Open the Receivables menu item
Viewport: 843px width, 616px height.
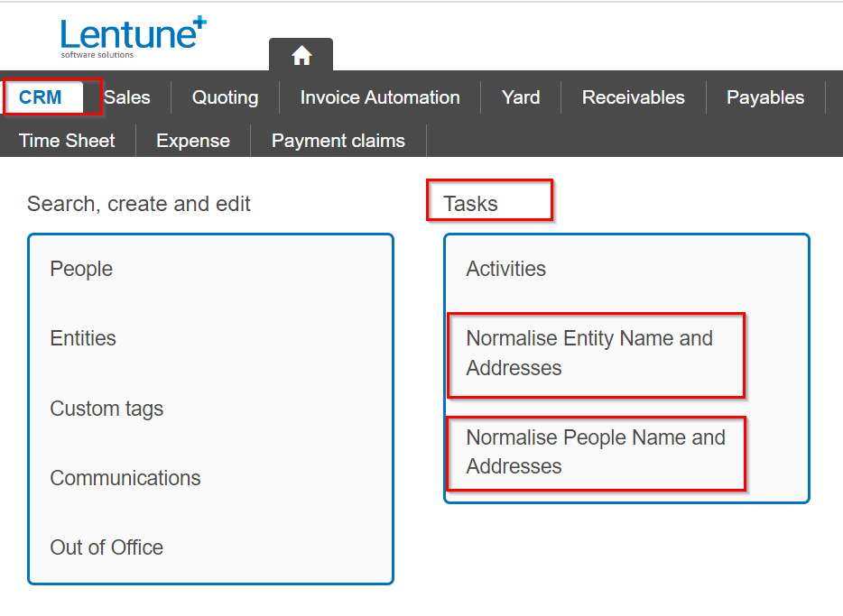(633, 97)
